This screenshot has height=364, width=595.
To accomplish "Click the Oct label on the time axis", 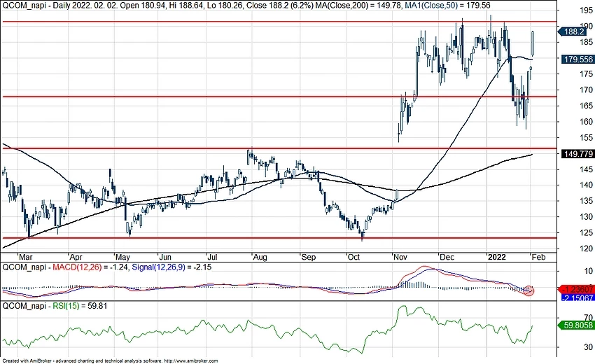I will click(353, 257).
